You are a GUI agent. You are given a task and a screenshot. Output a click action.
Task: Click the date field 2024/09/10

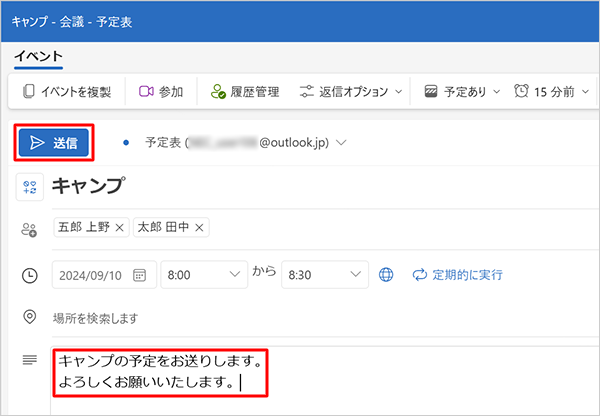point(104,275)
